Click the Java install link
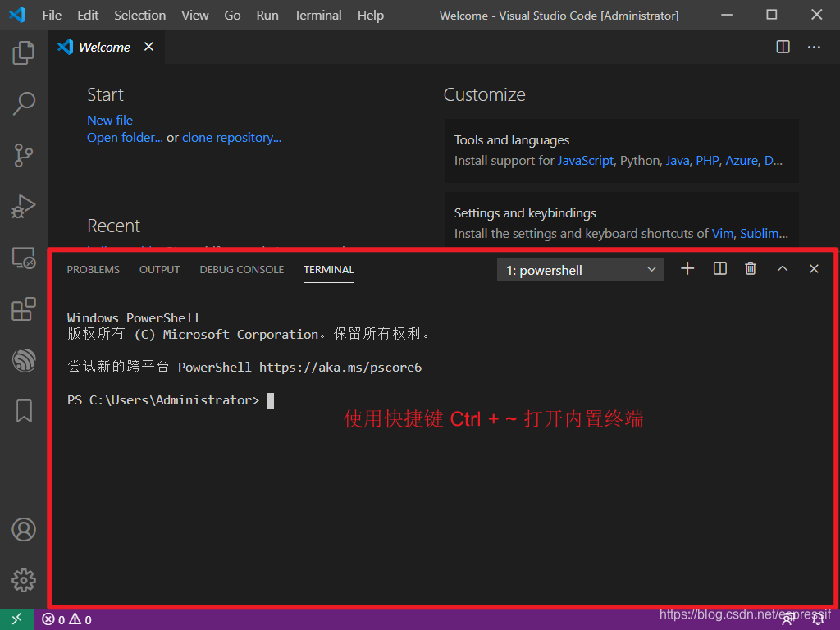840x630 pixels. (x=677, y=161)
